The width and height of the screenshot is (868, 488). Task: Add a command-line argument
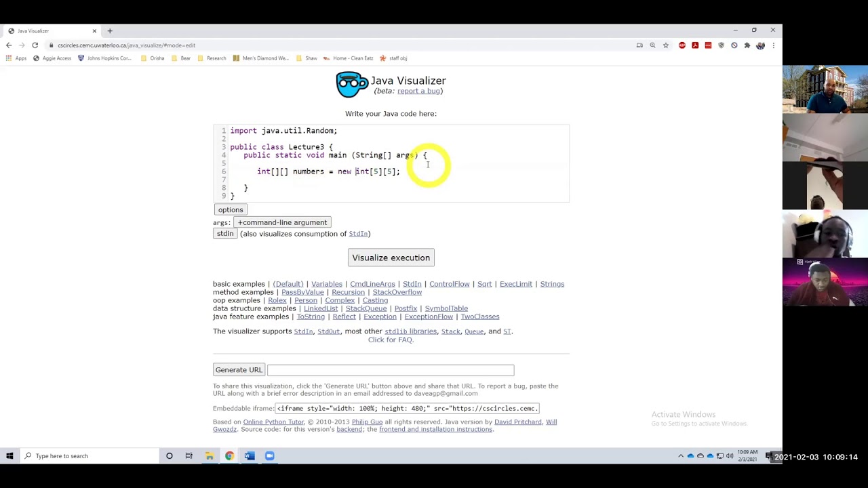coord(282,222)
